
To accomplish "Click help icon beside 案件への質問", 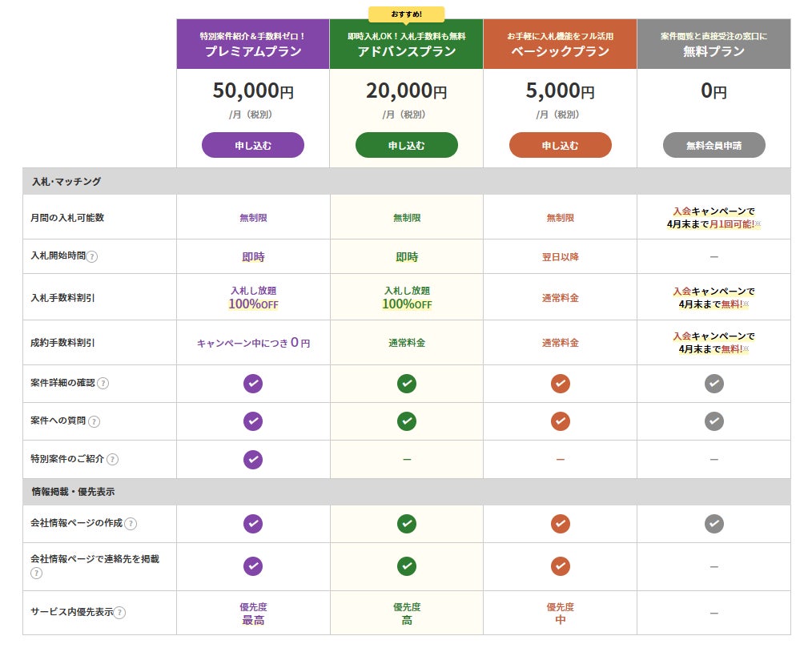I will click(x=94, y=421).
